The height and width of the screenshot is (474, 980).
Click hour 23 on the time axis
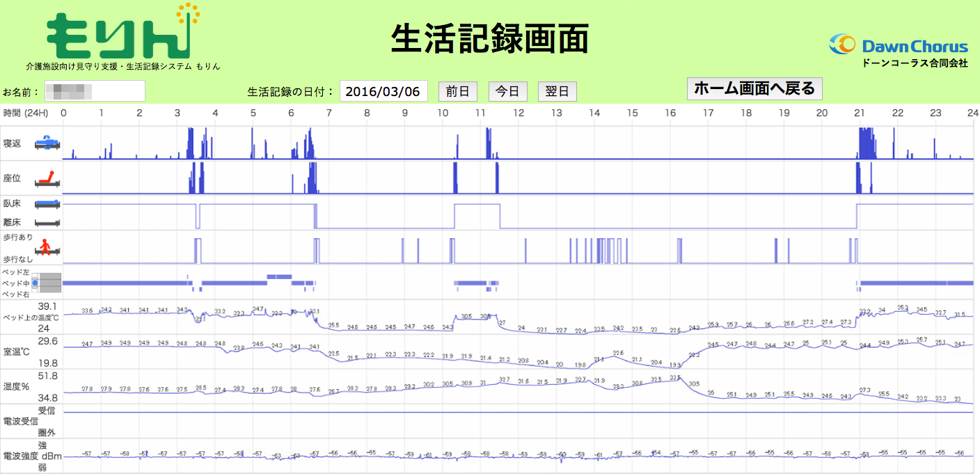tap(935, 113)
